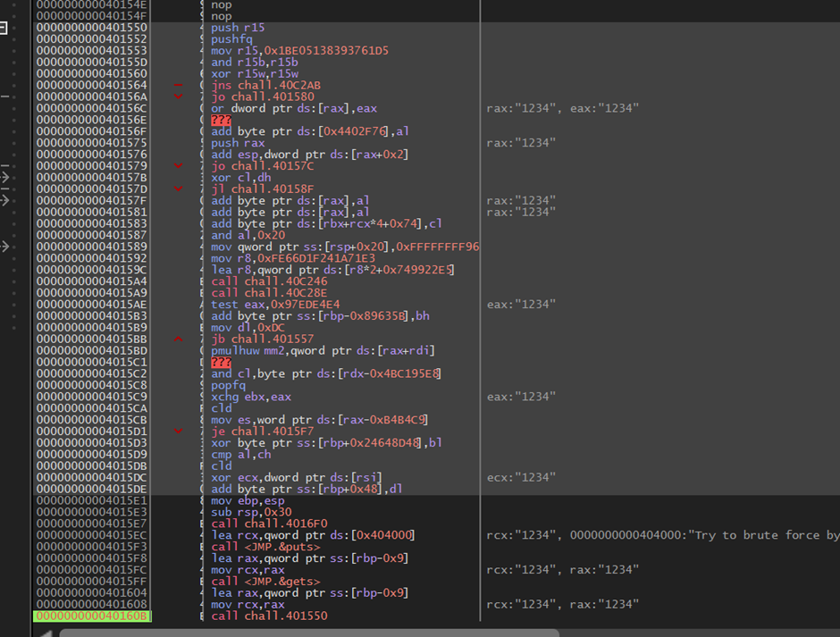Click the horizontal scrollbar at the bottom

click(x=309, y=633)
